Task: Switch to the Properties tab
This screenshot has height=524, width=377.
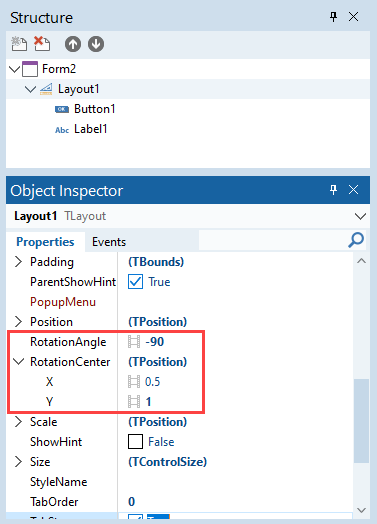Action: tap(45, 242)
